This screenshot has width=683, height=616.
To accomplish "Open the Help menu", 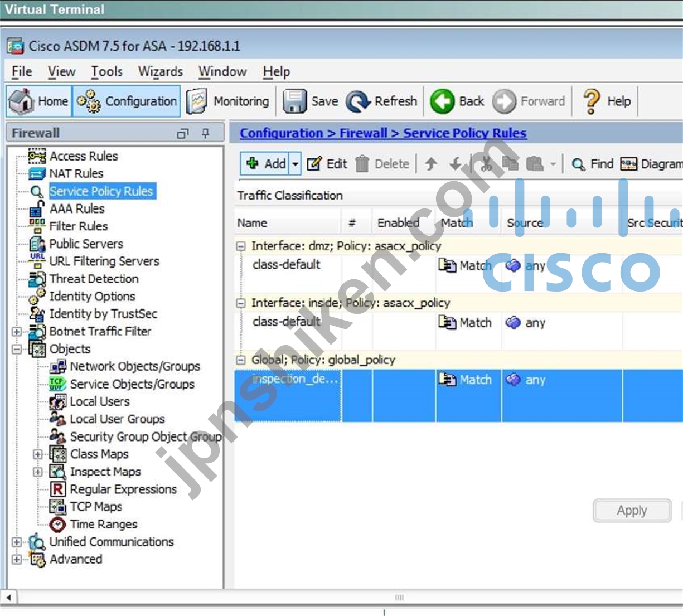I will click(277, 72).
